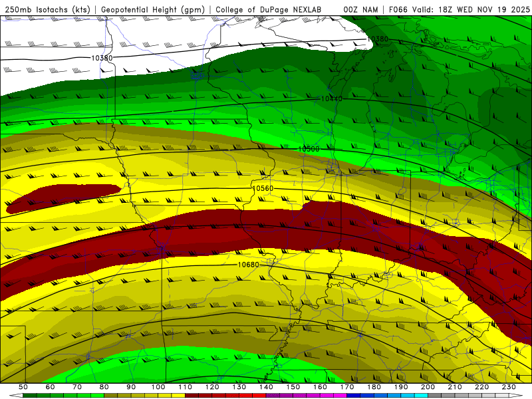Screen dimensions: 532x399
Task: Select the 60 knot scale label
Action: coord(51,387)
